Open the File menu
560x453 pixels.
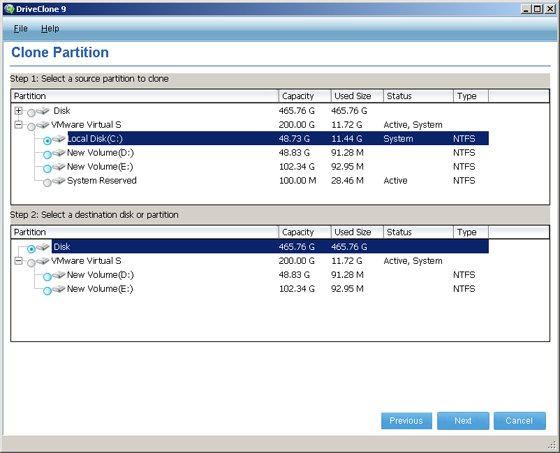pyautogui.click(x=20, y=29)
